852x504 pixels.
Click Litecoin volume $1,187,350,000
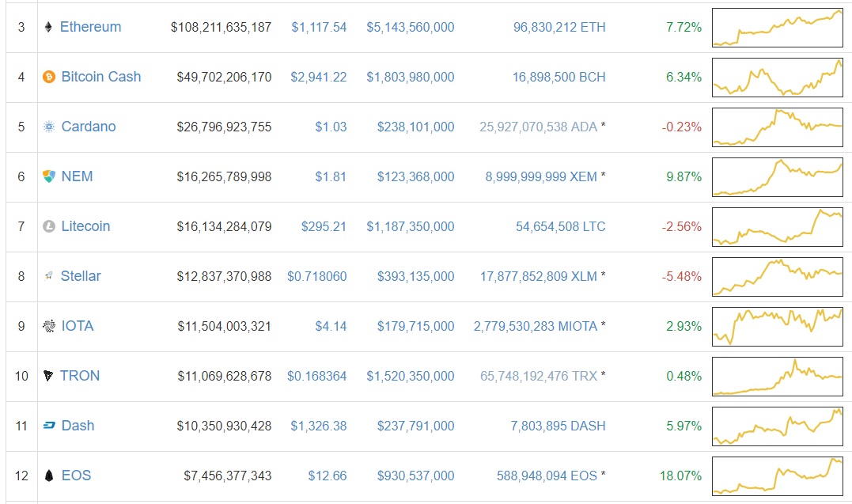click(x=411, y=226)
